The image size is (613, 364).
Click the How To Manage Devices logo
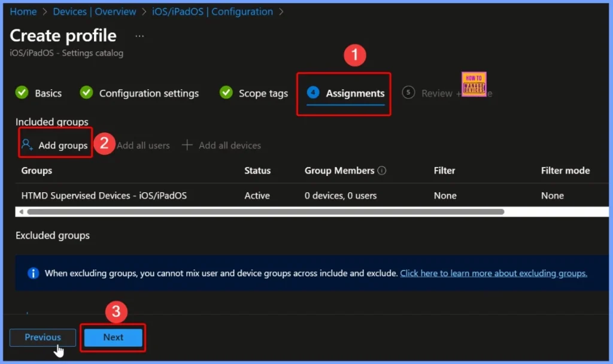[x=474, y=84]
